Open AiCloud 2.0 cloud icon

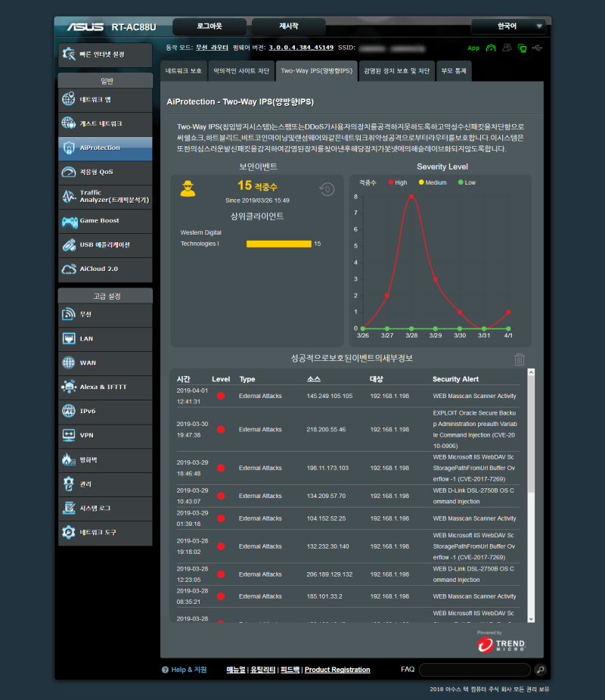coord(69,269)
